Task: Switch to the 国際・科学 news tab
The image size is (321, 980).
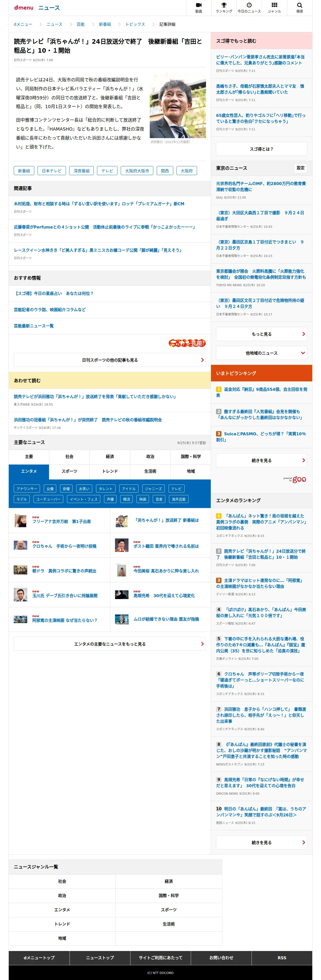Action: [191, 457]
